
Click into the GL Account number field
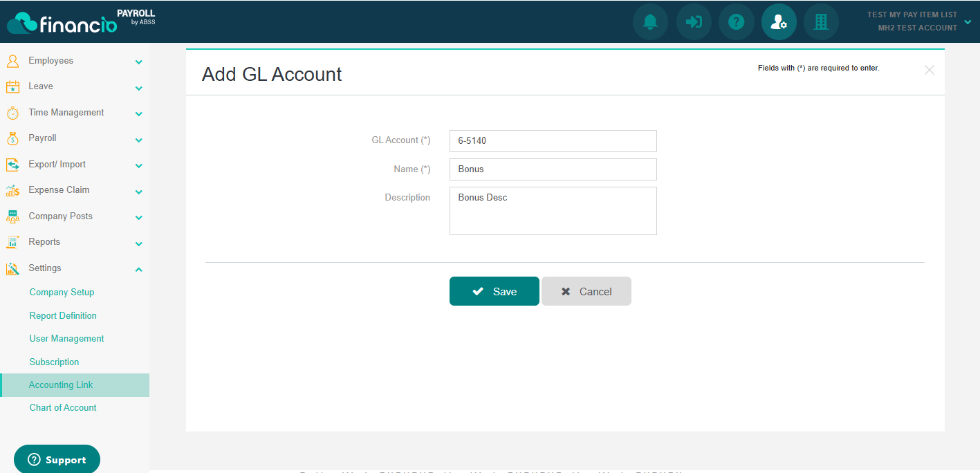[553, 141]
